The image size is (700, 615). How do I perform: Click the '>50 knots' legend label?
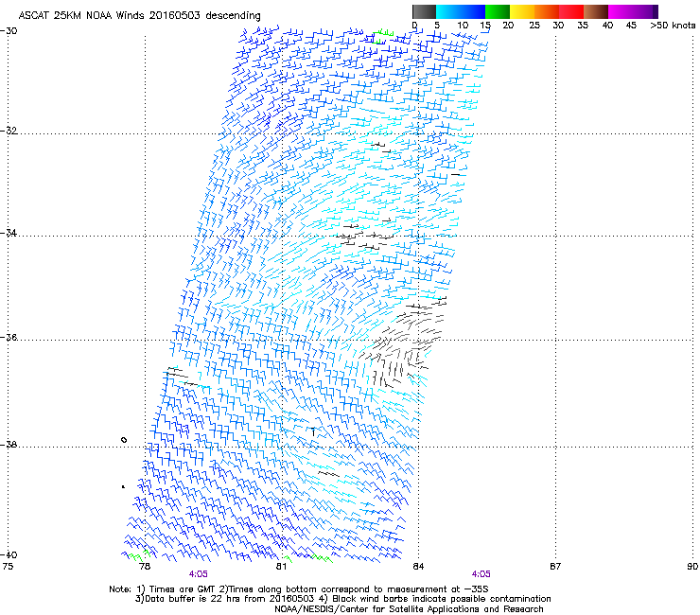click(673, 25)
